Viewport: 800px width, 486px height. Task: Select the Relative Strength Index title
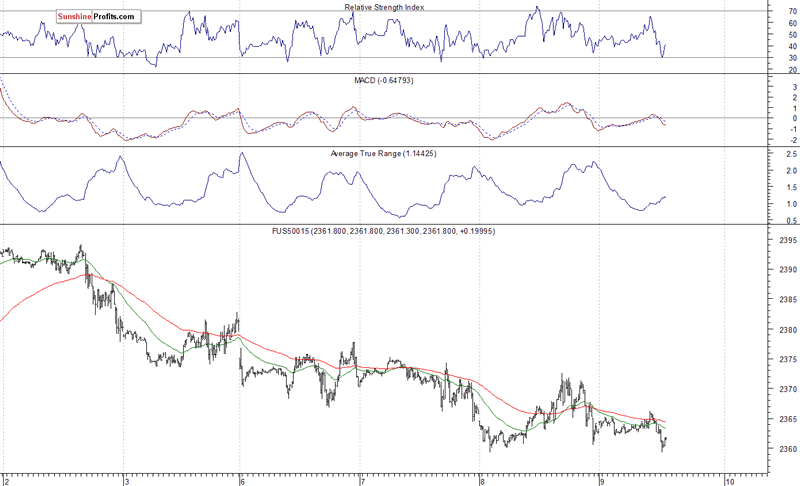[x=385, y=8]
